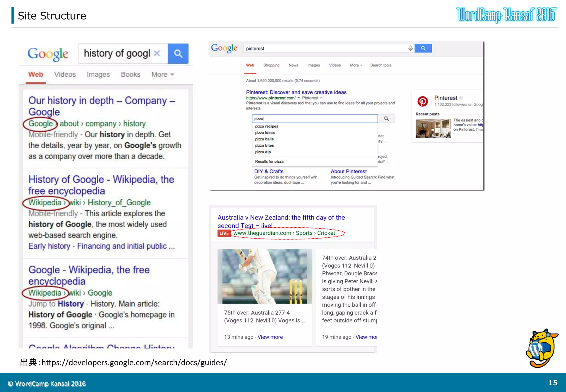Switch to the Videos tab in mobile results
The width and height of the screenshot is (566, 392).
(x=65, y=75)
